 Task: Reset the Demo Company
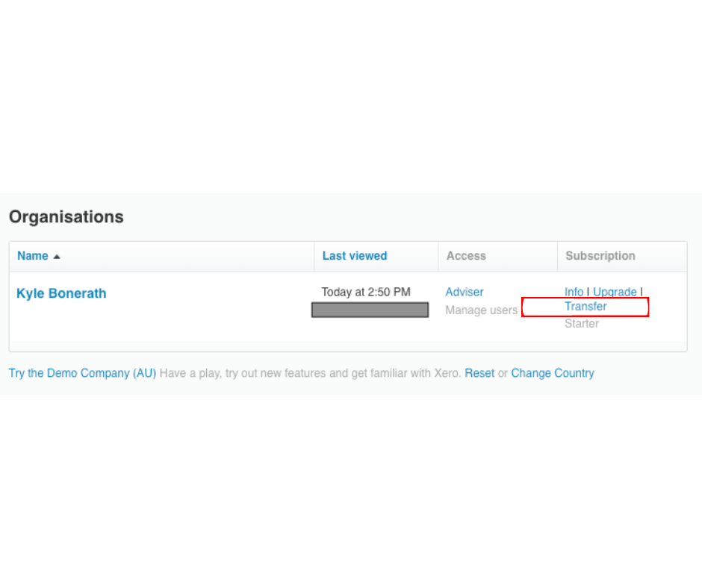pos(479,373)
